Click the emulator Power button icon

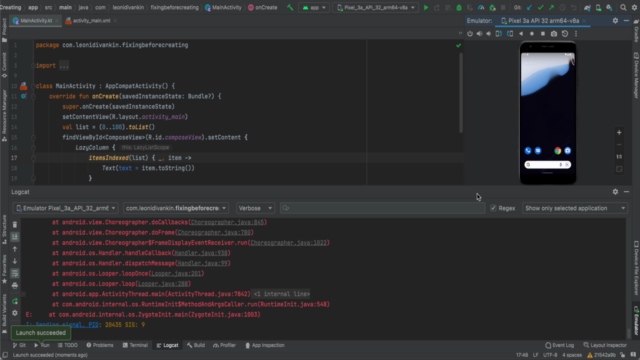click(x=470, y=34)
